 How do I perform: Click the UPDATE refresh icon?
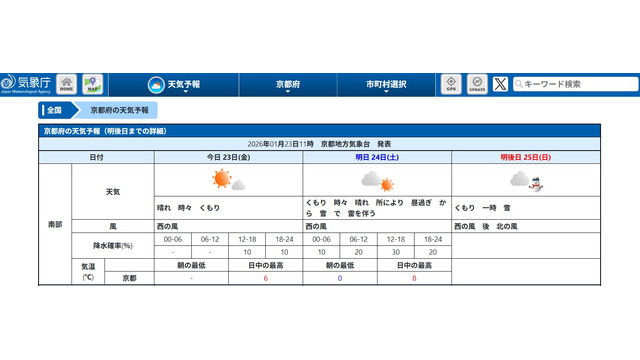pyautogui.click(x=477, y=84)
